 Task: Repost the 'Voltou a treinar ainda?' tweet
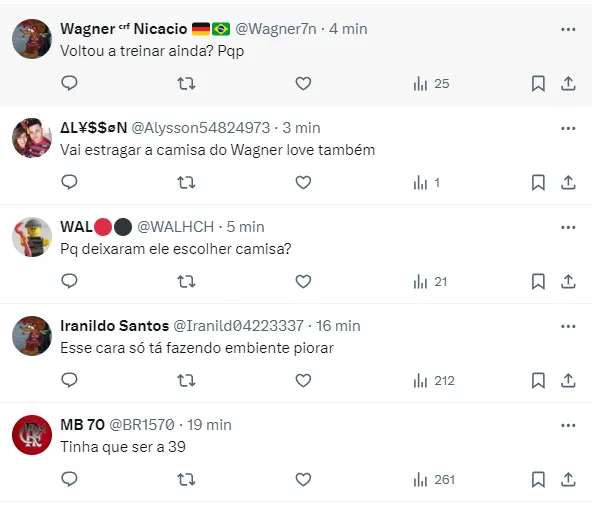pos(186,83)
